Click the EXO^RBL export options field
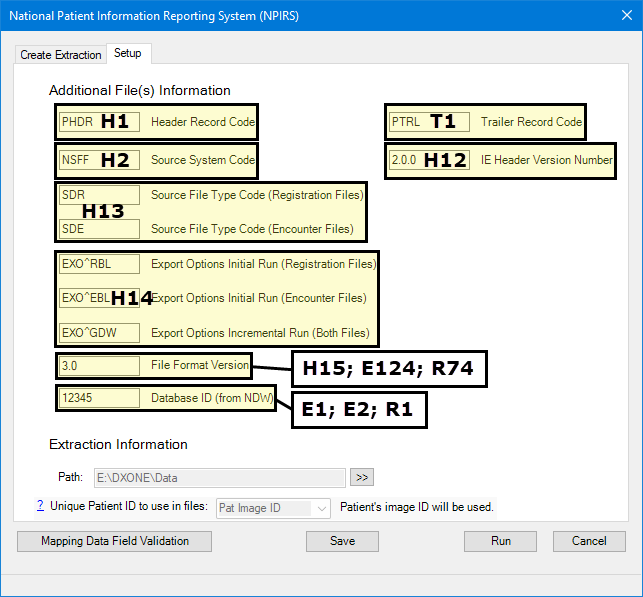The height and width of the screenshot is (597, 643). pos(99,264)
